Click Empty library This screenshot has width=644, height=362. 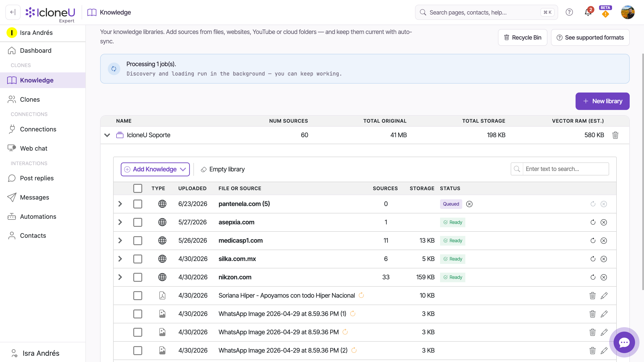coord(222,169)
